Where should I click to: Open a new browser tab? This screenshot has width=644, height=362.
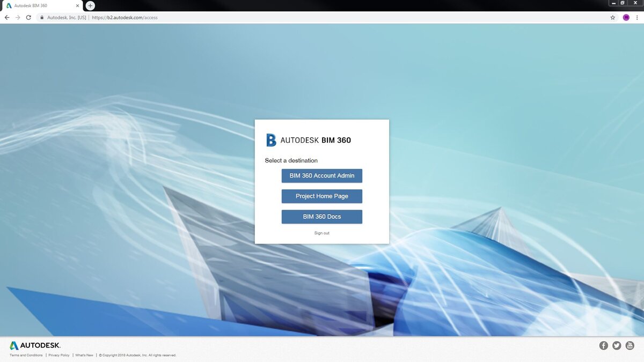point(90,5)
